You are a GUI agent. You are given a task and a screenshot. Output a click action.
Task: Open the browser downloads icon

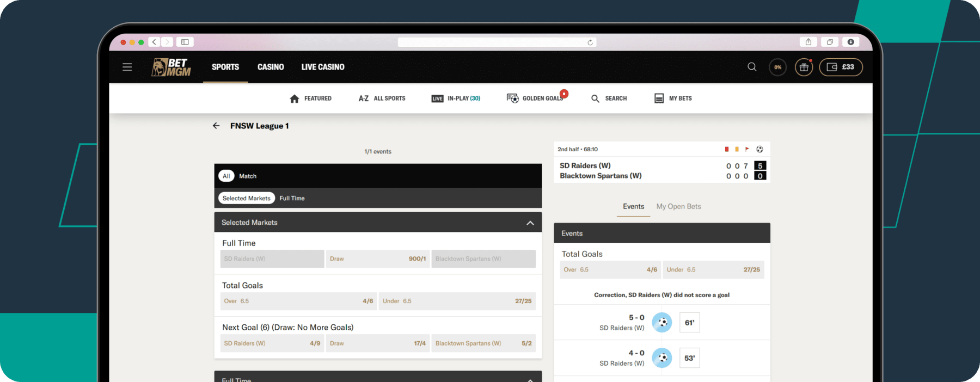pyautogui.click(x=850, y=42)
